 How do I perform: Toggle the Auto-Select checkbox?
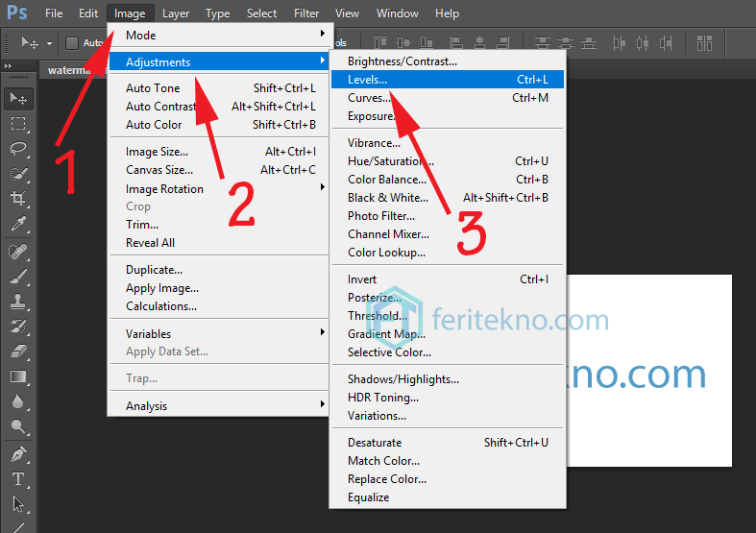(x=72, y=43)
